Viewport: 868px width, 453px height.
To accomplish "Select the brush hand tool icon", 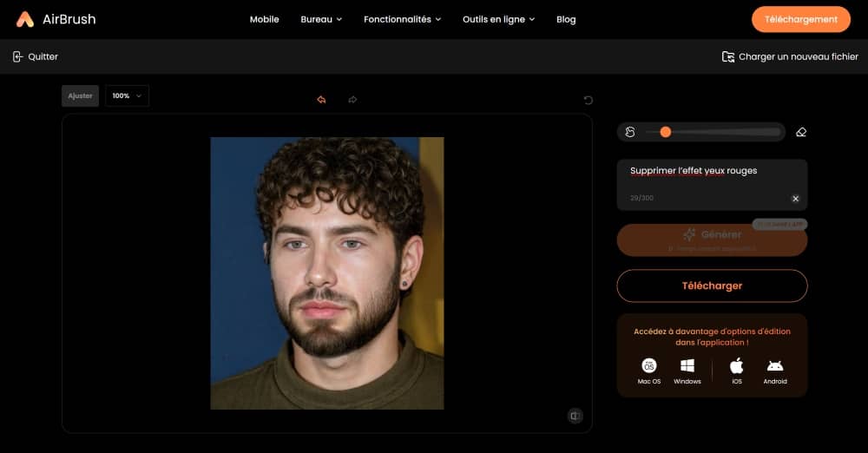I will tap(630, 132).
